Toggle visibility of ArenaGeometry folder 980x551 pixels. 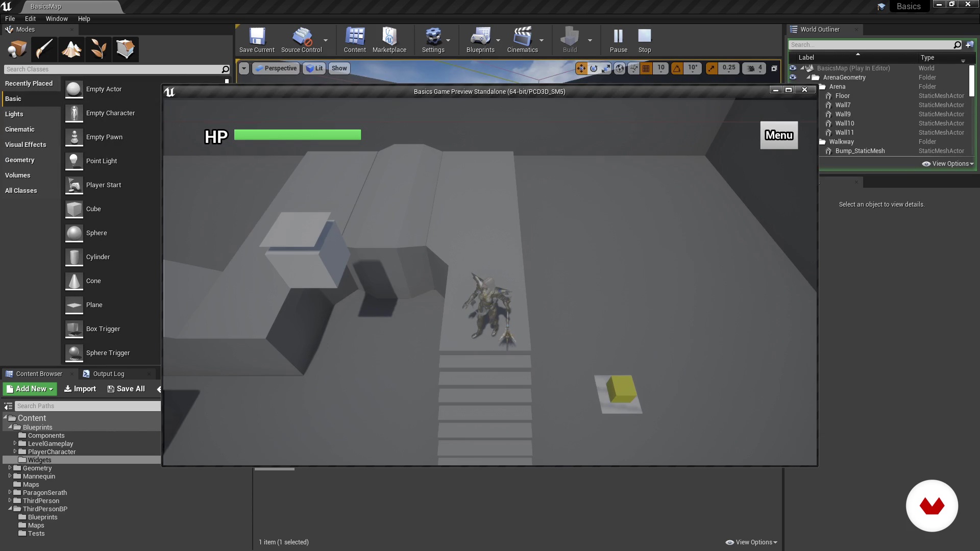click(793, 77)
